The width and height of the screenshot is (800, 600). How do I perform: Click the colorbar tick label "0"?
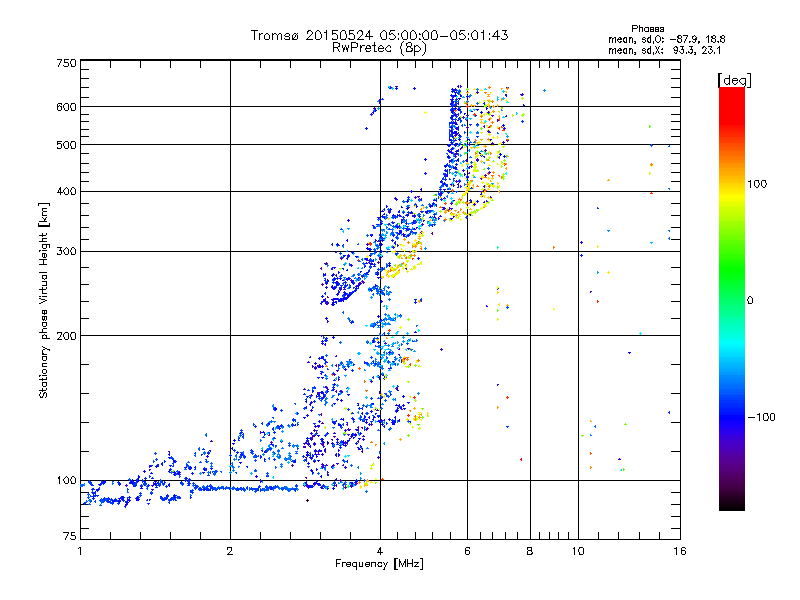[x=750, y=301]
